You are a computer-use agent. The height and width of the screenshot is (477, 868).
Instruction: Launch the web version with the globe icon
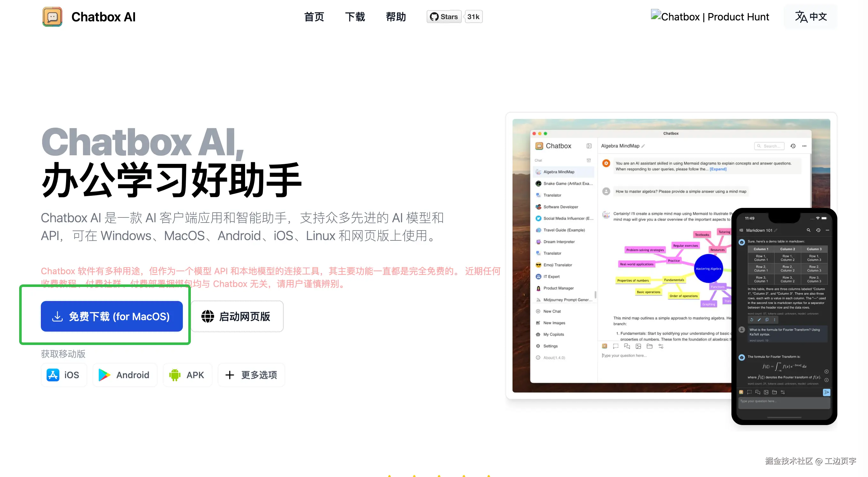tap(237, 316)
